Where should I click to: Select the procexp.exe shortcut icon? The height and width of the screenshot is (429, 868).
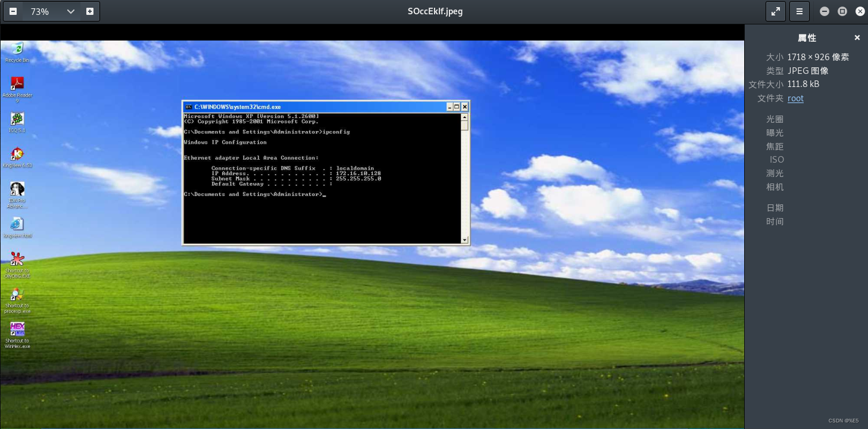click(17, 300)
